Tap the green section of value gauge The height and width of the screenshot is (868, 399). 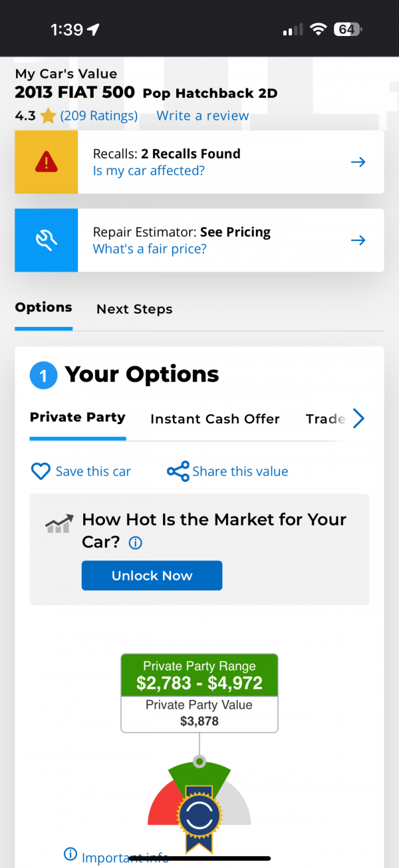click(x=199, y=775)
